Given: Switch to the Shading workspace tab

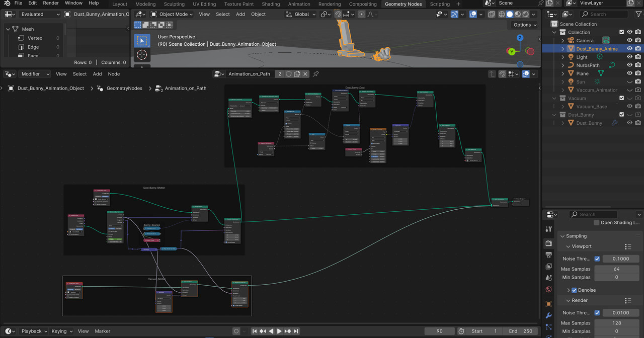Looking at the screenshot, I should pos(271,4).
